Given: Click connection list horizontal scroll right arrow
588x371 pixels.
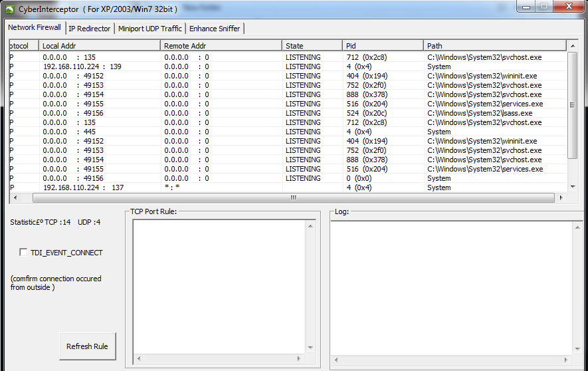Looking at the screenshot, I should point(561,197).
